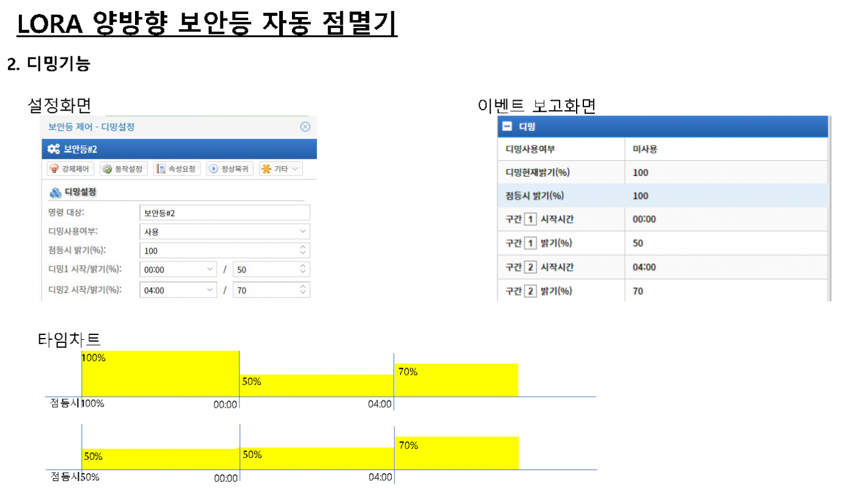This screenshot has width=868, height=489.
Task: Click the 점등시 50% label in lower timechart
Action: [x=75, y=476]
